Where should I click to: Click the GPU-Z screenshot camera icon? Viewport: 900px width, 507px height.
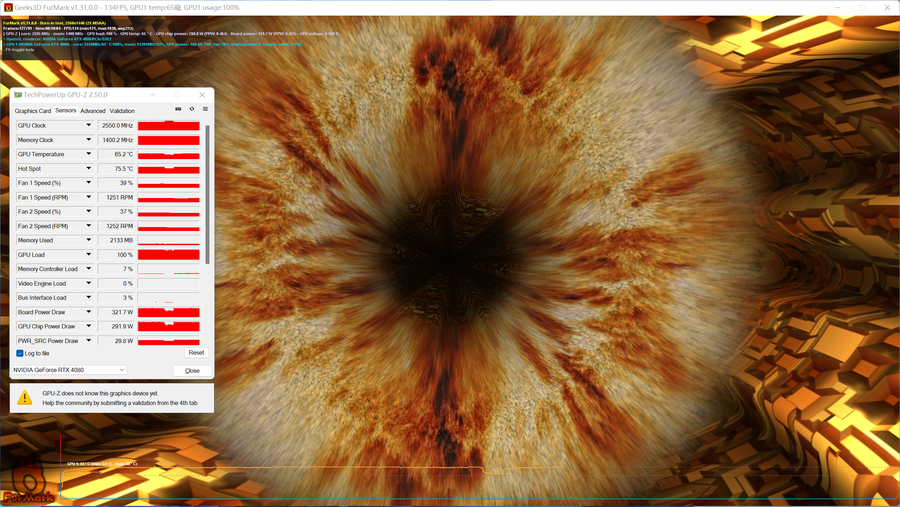(178, 110)
